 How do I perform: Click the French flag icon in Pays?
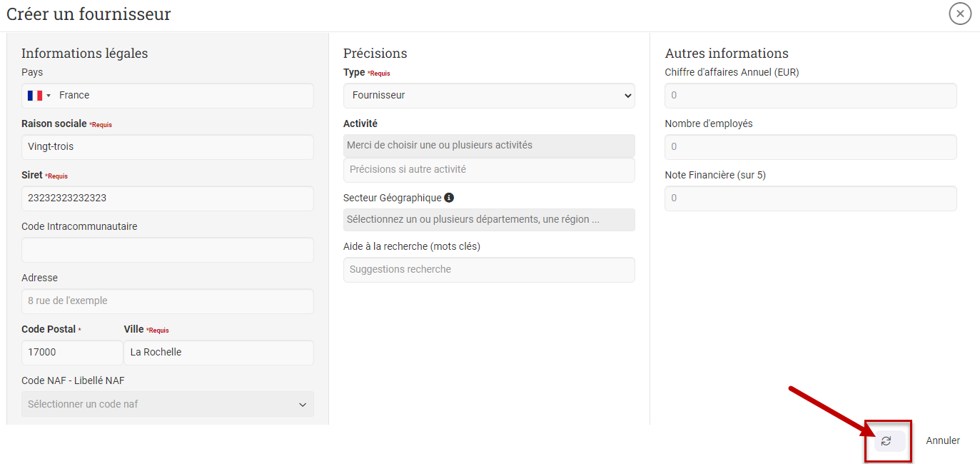click(x=34, y=96)
